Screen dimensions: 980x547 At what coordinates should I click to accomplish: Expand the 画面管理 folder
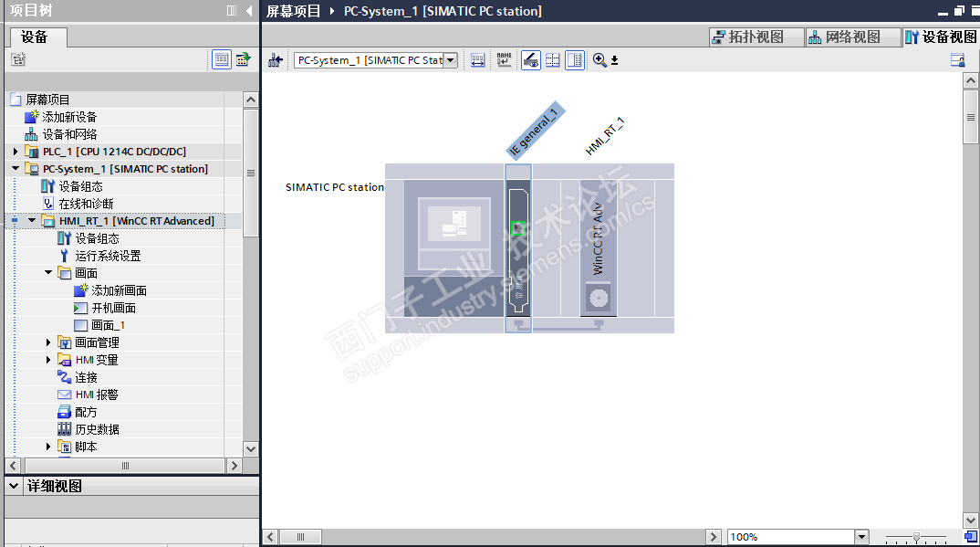(x=48, y=342)
